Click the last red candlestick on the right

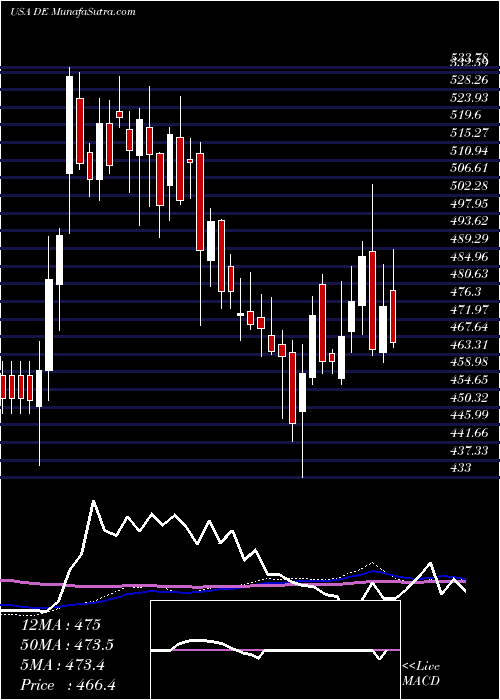(393, 317)
